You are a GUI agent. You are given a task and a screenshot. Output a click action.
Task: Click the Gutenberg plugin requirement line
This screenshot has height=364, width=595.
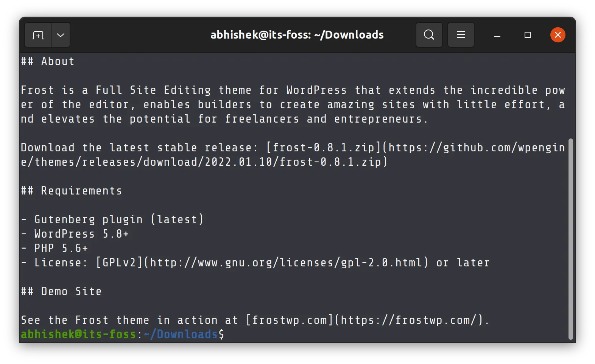112,219
